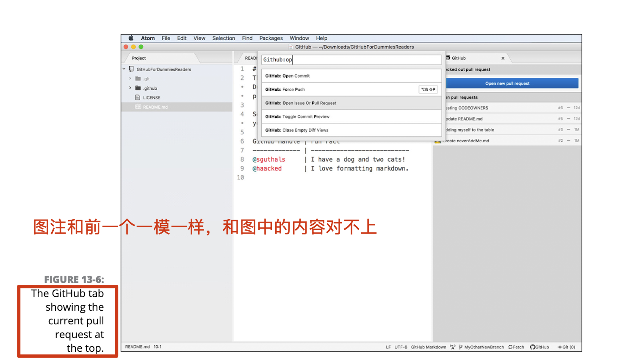Switch to the GitHub tab
The height and width of the screenshot is (364, 620).
pyautogui.click(x=459, y=58)
